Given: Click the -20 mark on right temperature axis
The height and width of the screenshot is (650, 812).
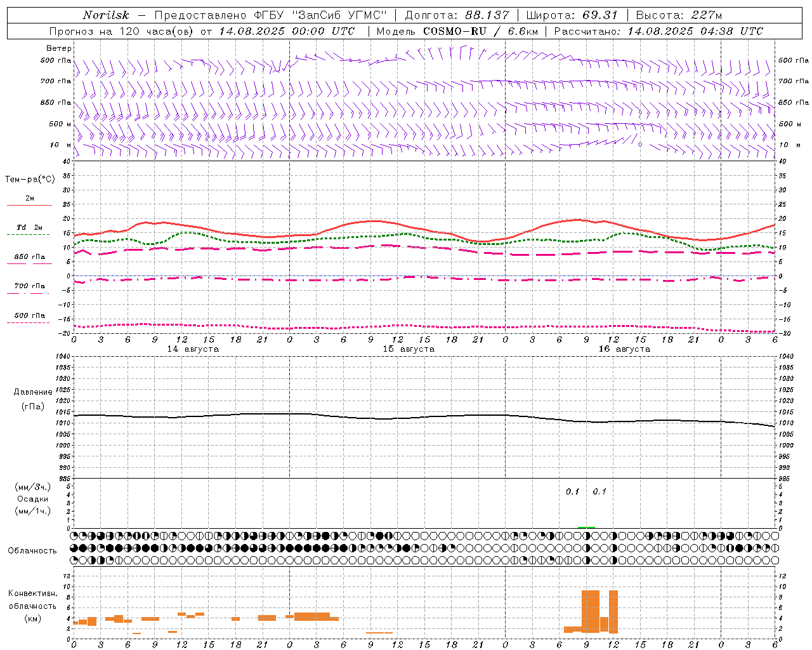Looking at the screenshot, I should click(783, 334).
